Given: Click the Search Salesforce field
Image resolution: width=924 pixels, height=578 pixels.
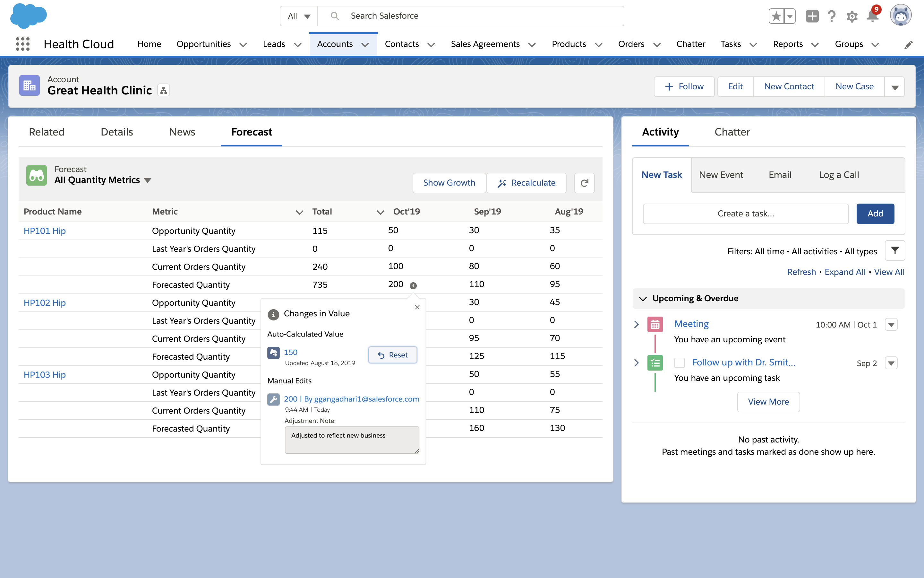Looking at the screenshot, I should tap(470, 16).
